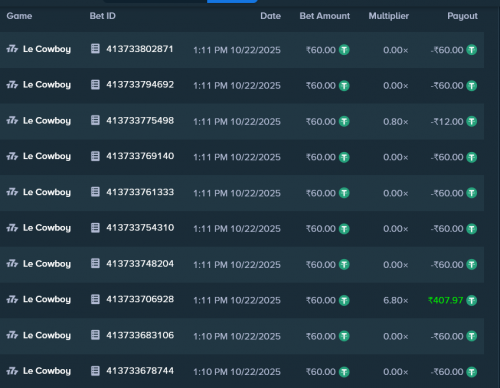The width and height of the screenshot is (500, 388).
Task: Open receipt icon for bet 413733706928
Action: tap(95, 299)
